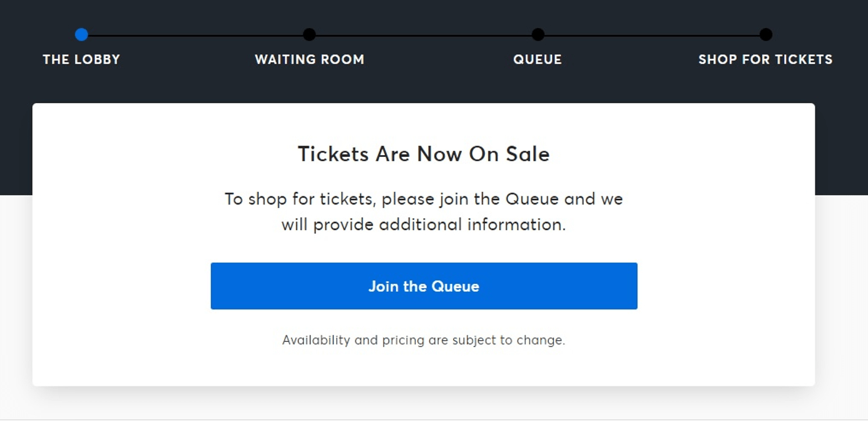Screen dimensions: 868x422
Task: Select the 'WAITING ROOM' step label
Action: tap(310, 59)
